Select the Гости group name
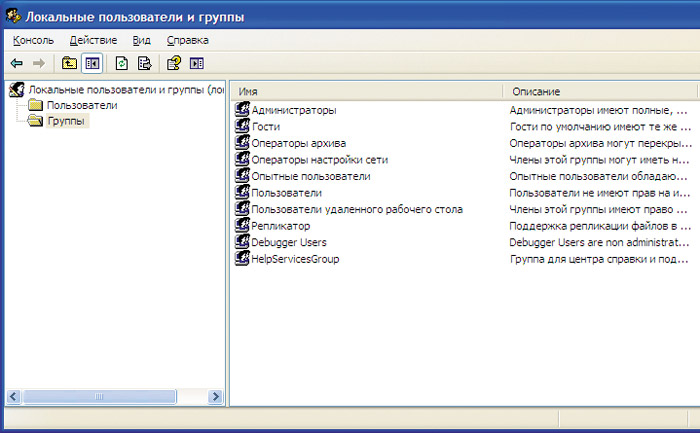The height and width of the screenshot is (433, 700). [x=266, y=127]
